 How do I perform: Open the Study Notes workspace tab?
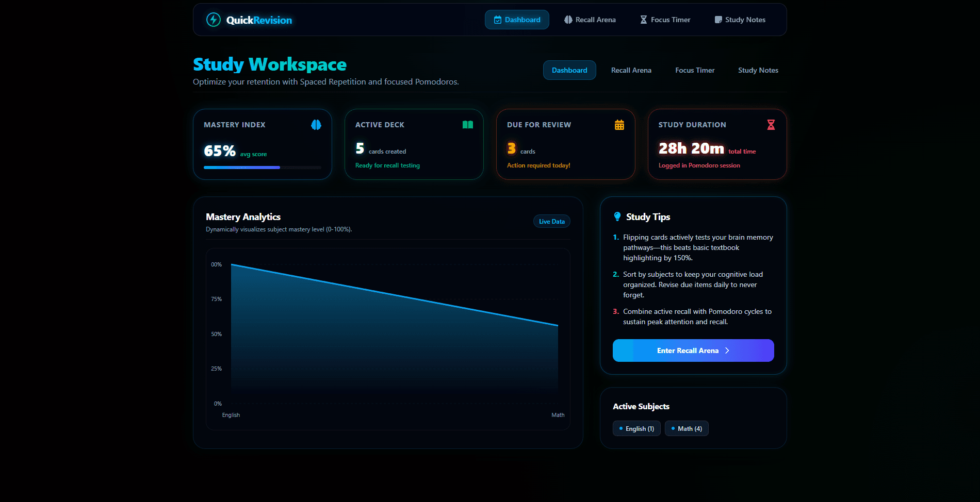tap(758, 70)
